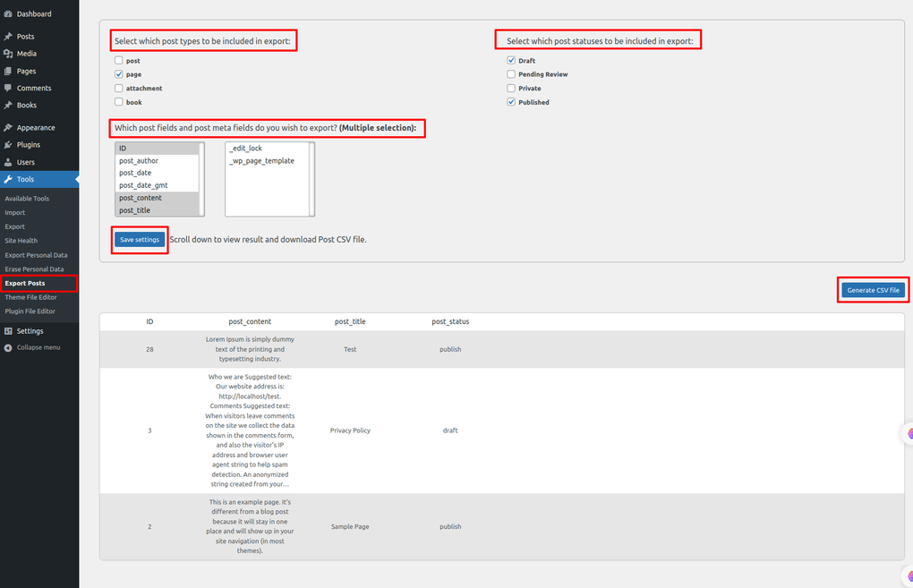Open the Plugins menu

[x=29, y=145]
